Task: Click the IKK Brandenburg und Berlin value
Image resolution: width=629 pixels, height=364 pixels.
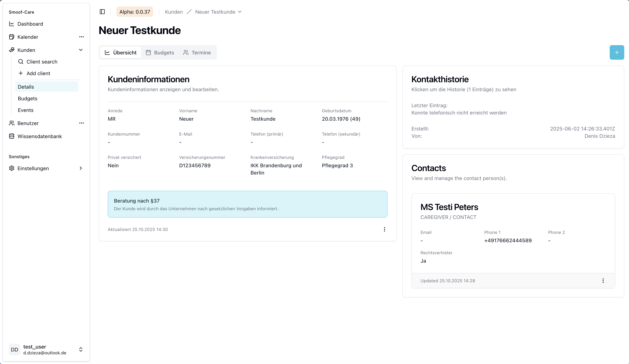Action: [x=276, y=169]
